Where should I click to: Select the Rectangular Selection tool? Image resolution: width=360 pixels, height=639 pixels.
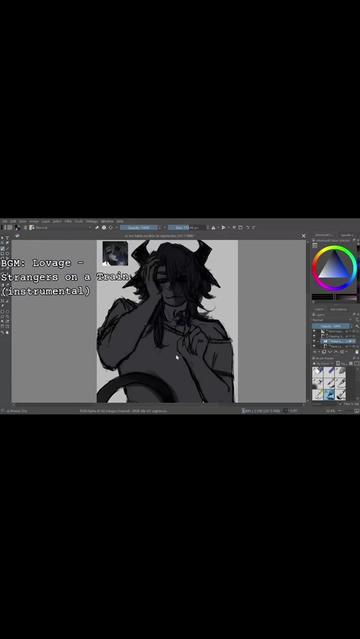[x=2, y=312]
